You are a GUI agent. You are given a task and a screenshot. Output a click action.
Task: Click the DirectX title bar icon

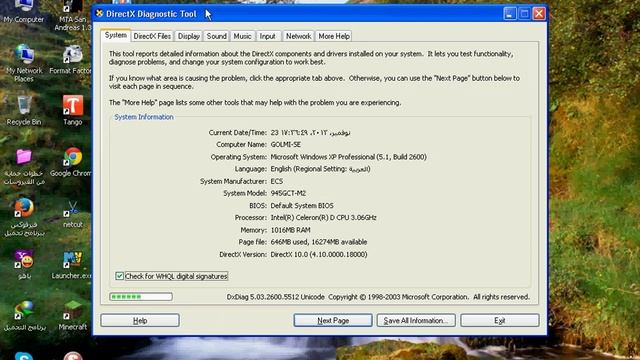click(x=99, y=13)
